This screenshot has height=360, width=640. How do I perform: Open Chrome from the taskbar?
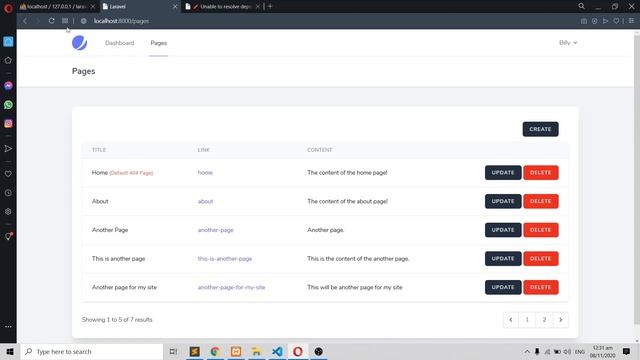pos(215,351)
